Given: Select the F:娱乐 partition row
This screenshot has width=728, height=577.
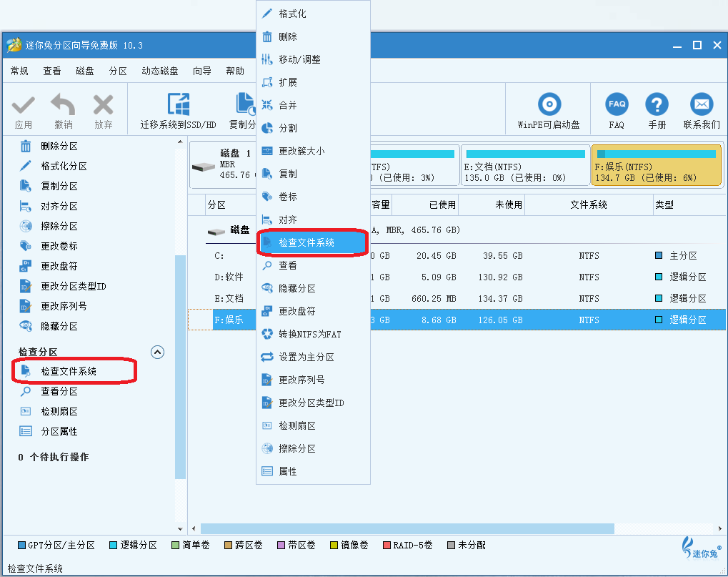Looking at the screenshot, I should (x=457, y=320).
